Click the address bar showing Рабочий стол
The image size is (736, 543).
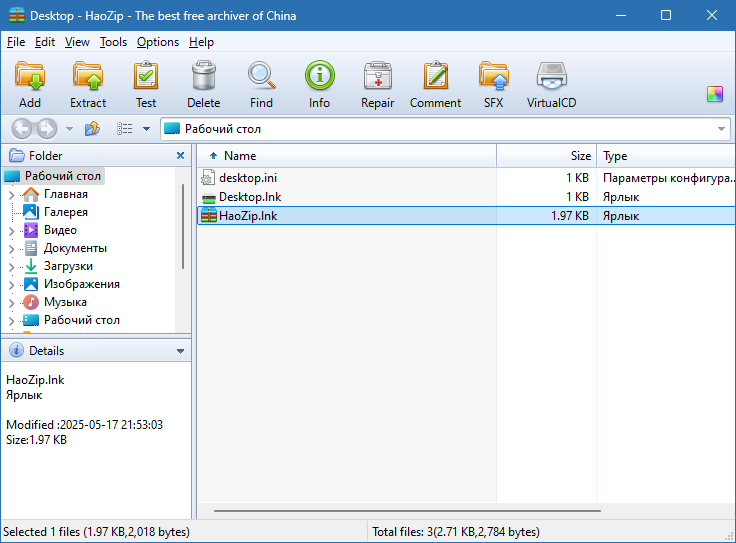445,129
